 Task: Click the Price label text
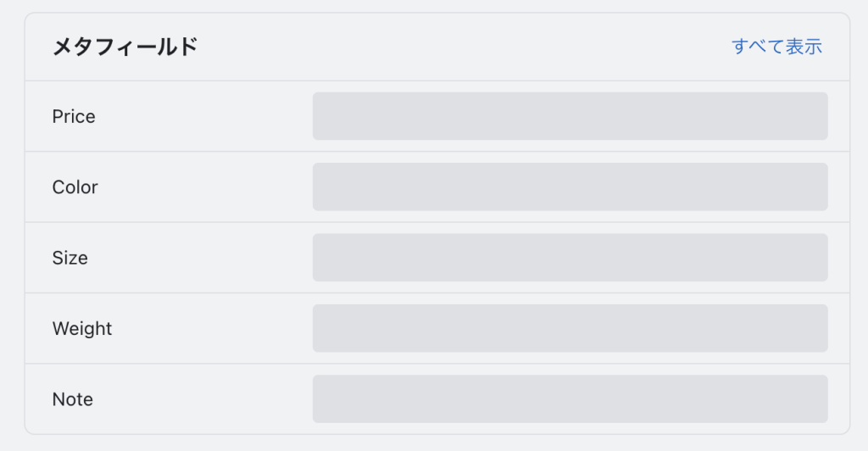74,116
